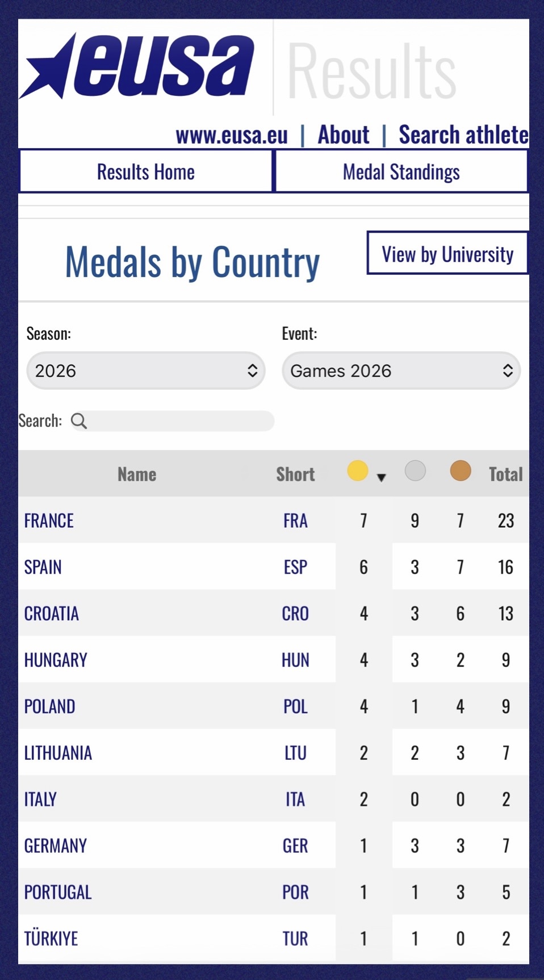Sort table by Name column header

click(x=137, y=474)
